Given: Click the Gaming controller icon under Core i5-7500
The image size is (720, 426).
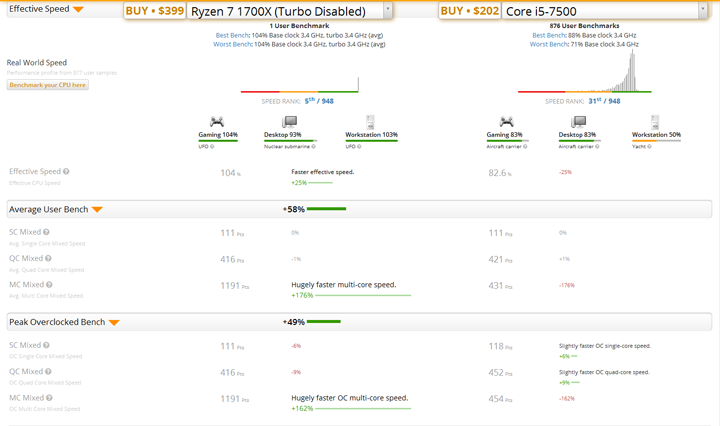Looking at the screenshot, I should (506, 122).
